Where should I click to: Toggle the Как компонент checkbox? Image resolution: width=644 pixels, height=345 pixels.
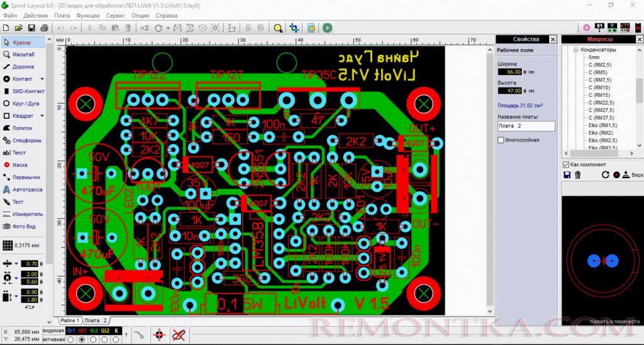(x=566, y=164)
